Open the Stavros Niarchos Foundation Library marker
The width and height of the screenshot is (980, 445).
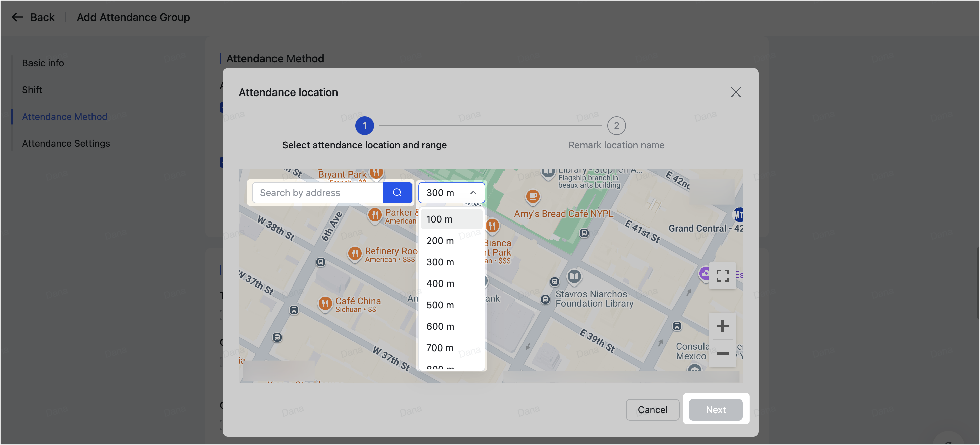pyautogui.click(x=574, y=276)
